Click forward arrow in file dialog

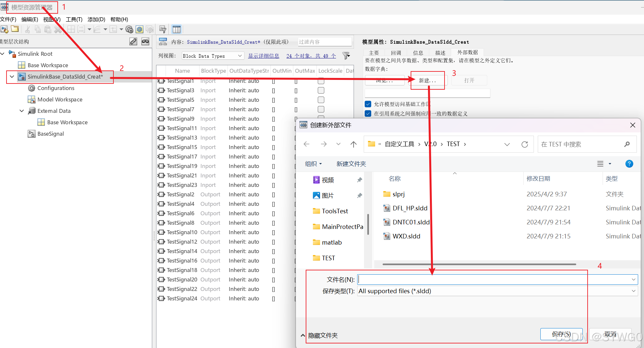(323, 144)
